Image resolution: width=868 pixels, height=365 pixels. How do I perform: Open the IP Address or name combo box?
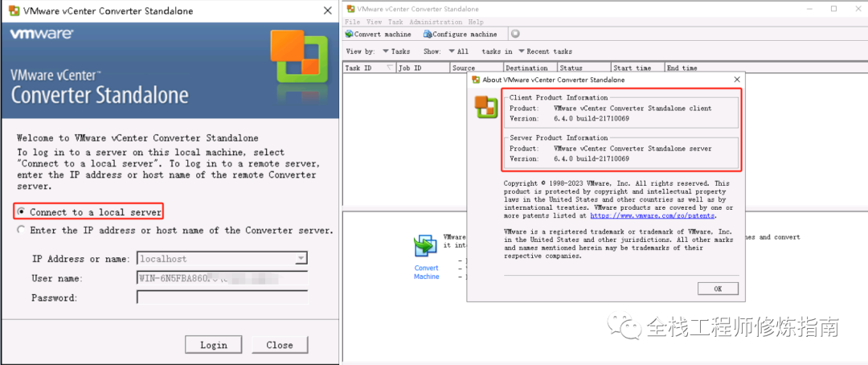222,258
